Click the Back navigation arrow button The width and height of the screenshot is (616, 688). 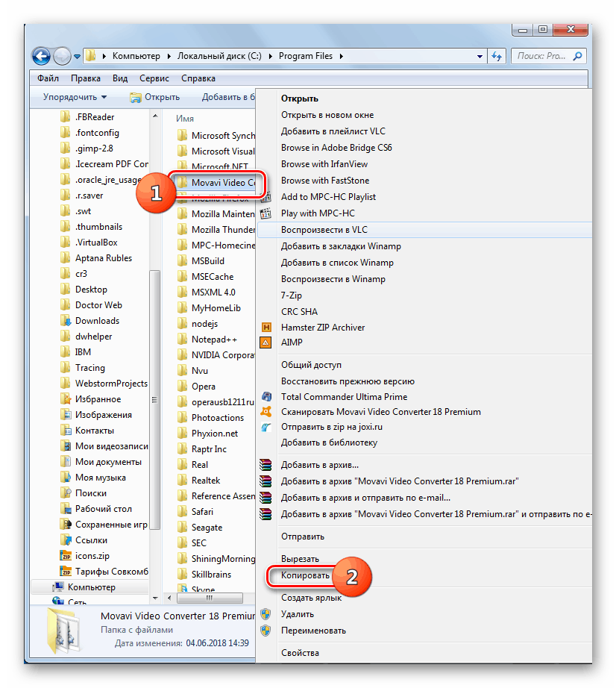pyautogui.click(x=42, y=56)
